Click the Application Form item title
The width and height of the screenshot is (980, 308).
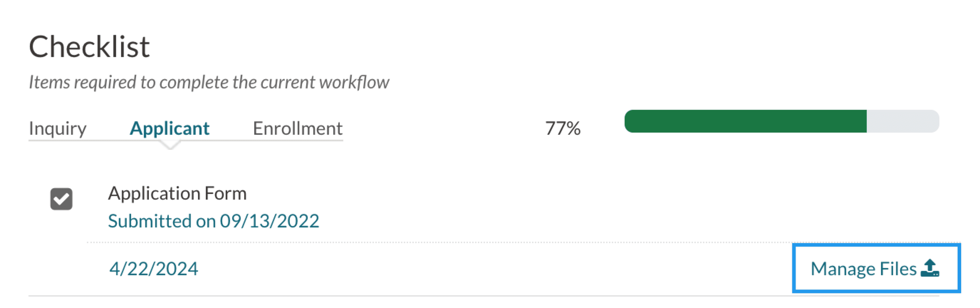click(x=177, y=194)
